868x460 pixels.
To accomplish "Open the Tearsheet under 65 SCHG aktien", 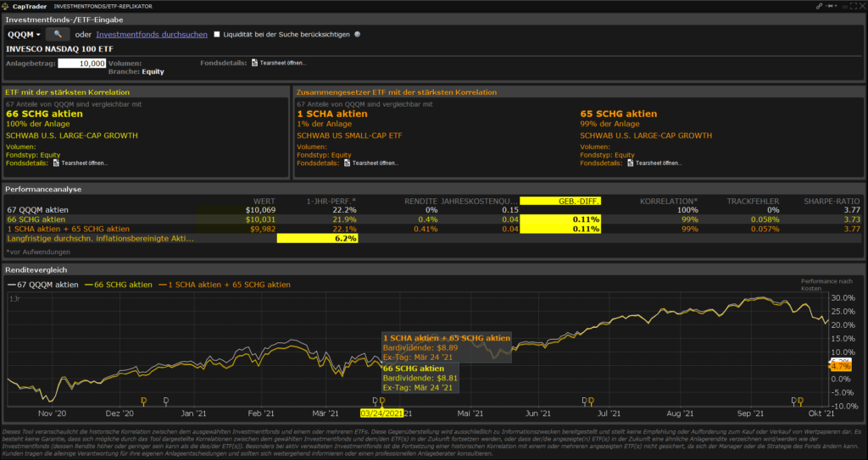I will [659, 163].
